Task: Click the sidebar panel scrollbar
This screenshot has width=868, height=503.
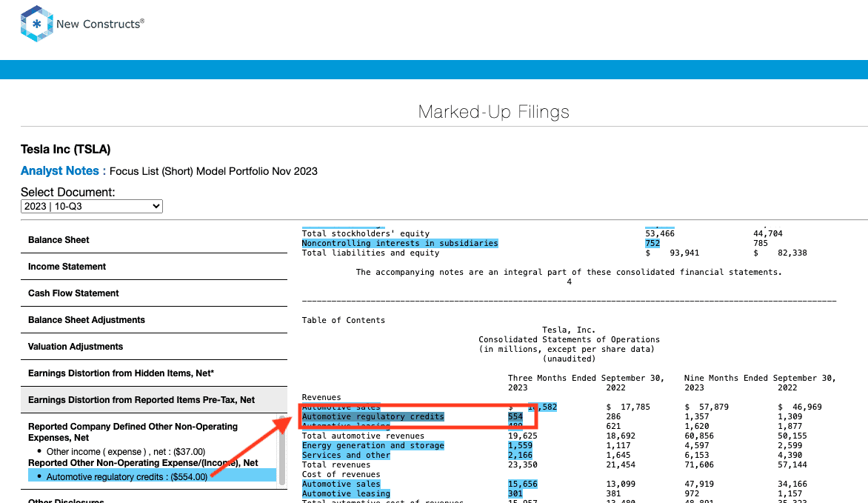Action: click(282, 450)
